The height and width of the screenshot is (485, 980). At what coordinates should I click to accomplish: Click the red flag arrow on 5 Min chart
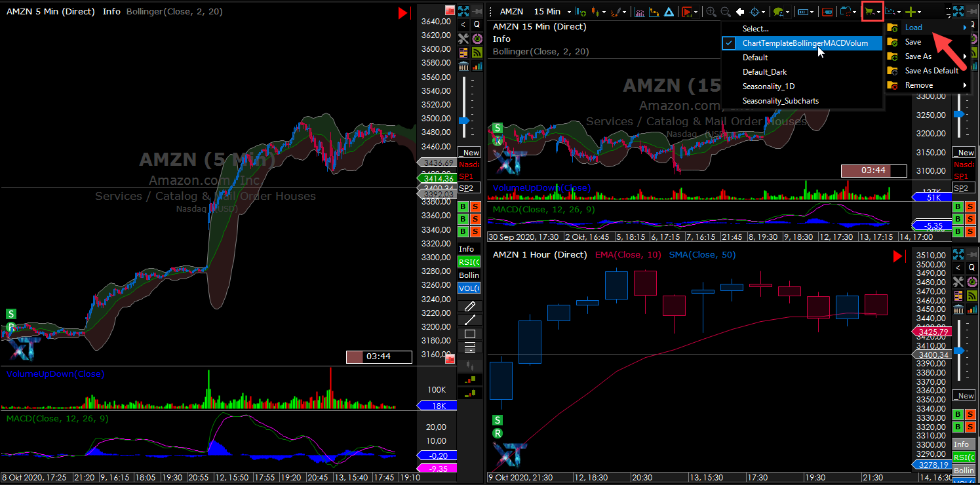coord(404,12)
